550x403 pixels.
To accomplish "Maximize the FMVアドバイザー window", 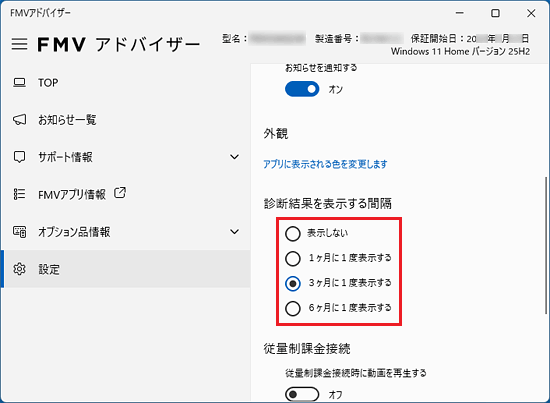I will pyautogui.click(x=495, y=13).
